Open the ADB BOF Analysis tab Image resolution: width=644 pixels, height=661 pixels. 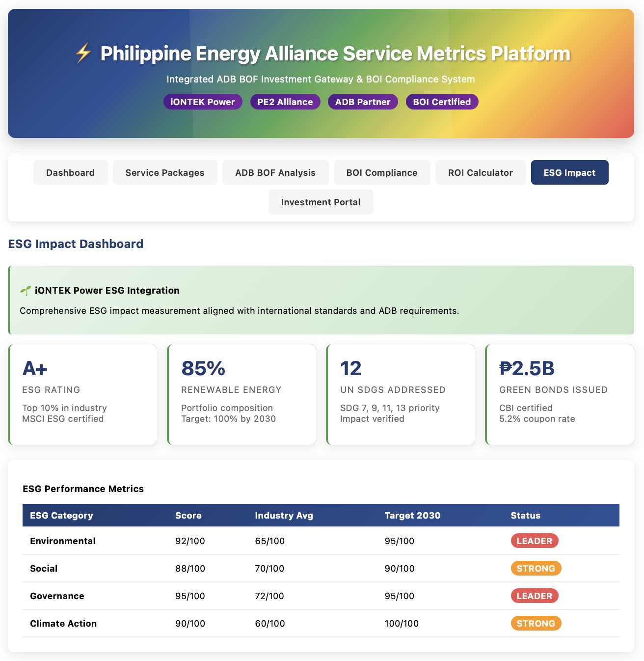point(275,172)
